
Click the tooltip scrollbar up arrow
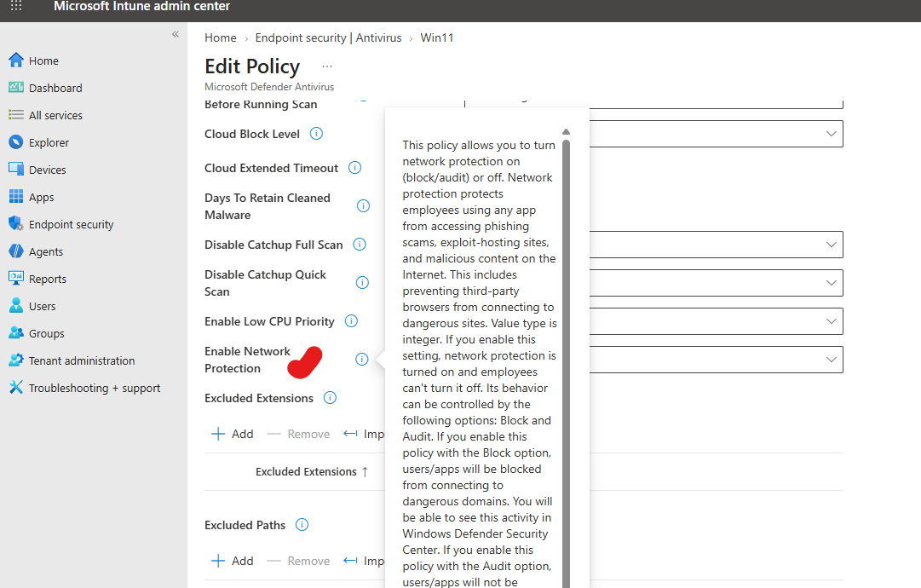(x=567, y=131)
